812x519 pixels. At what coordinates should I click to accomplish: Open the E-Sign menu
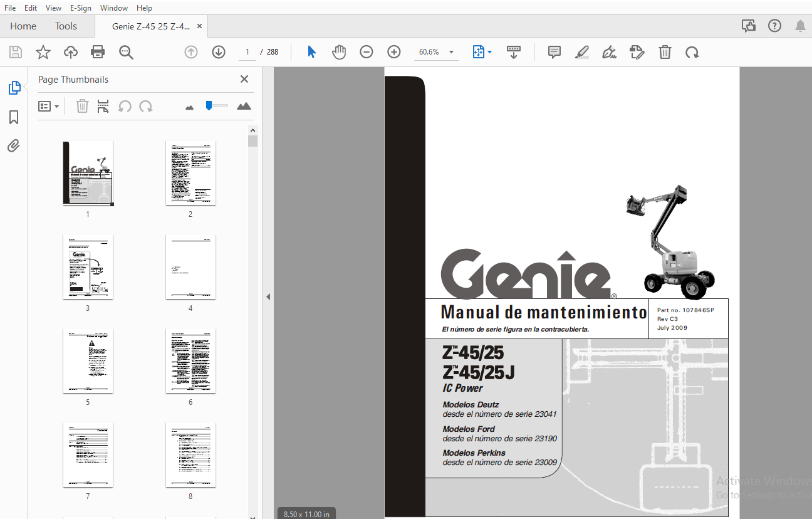coord(81,8)
